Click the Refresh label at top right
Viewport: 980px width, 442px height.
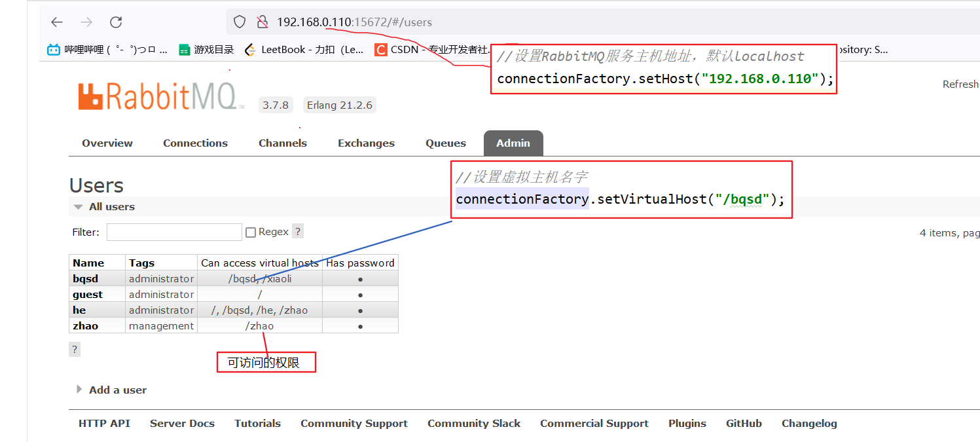(x=960, y=84)
